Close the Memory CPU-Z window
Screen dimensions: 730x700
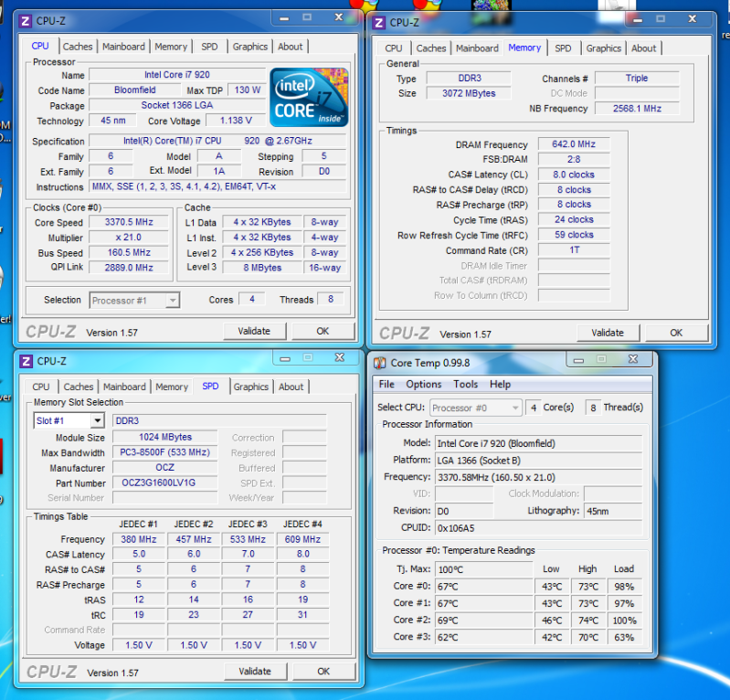click(x=693, y=18)
